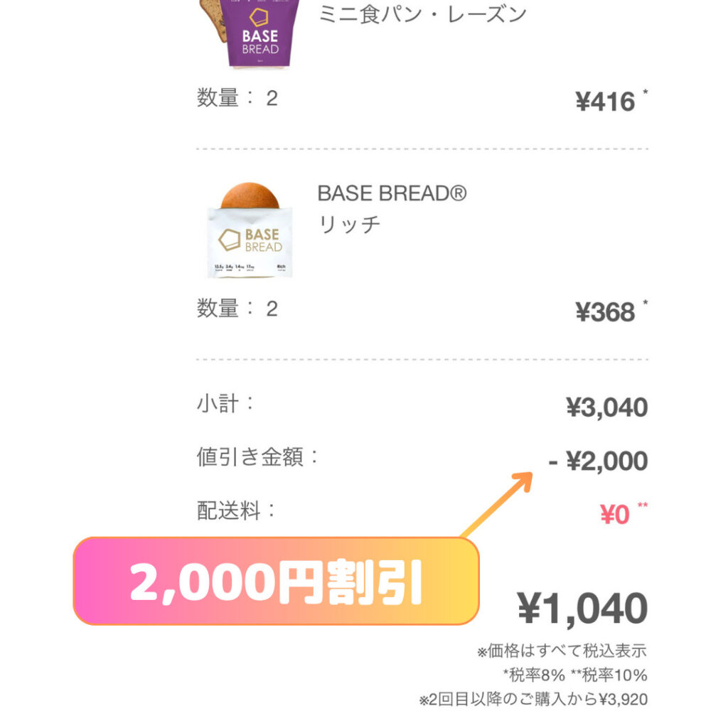Click the 配送料 shipping fee label
This screenshot has width=728, height=728.
tap(236, 510)
